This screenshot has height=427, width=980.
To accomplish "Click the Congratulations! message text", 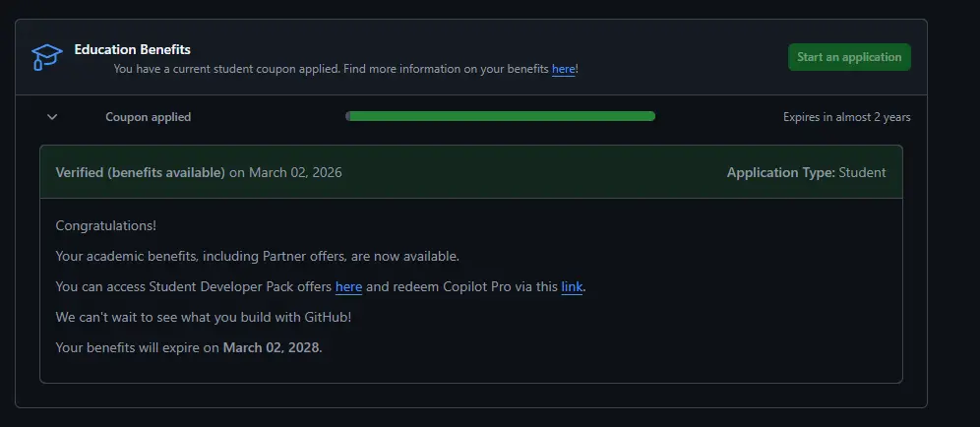I will pos(105,225).
